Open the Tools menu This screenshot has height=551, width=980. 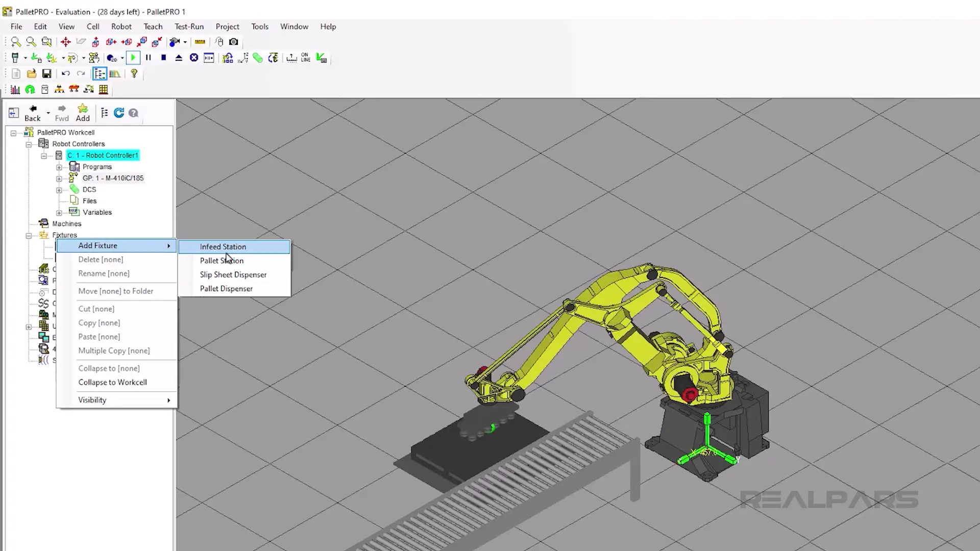click(x=260, y=27)
